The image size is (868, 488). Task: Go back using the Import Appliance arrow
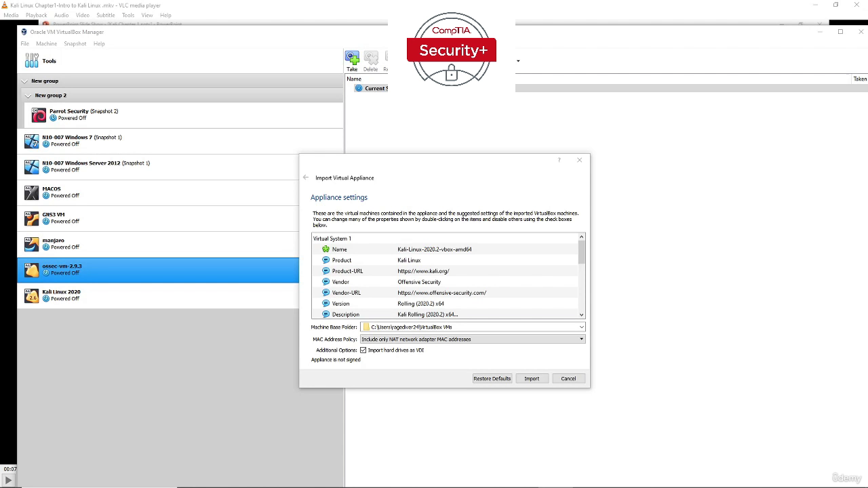(x=306, y=178)
